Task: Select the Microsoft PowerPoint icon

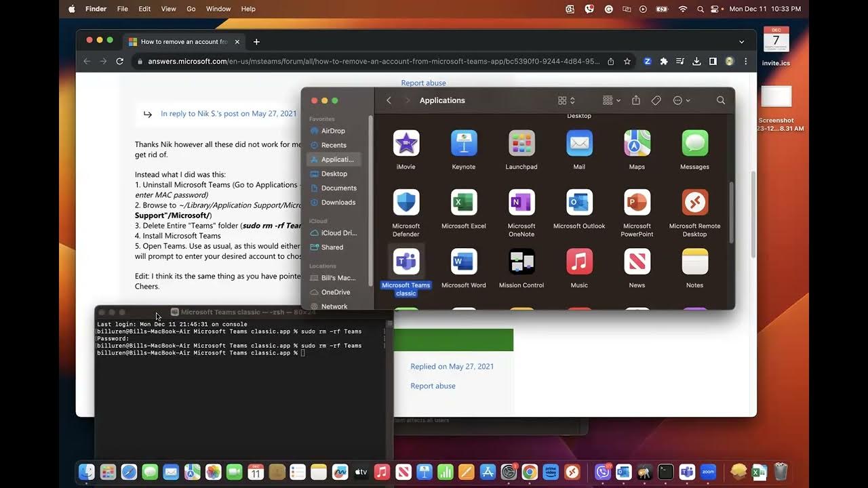Action: pos(637,203)
